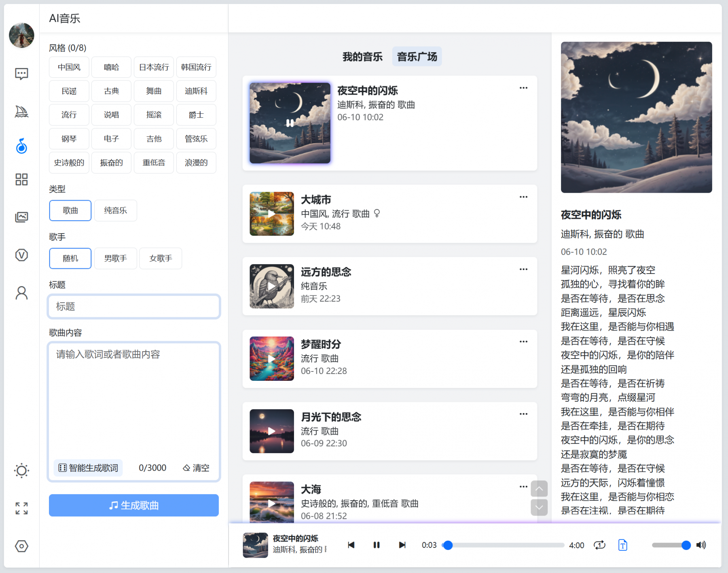Viewport: 728px width, 573px height.
Task: Toggle the sun light-mode icon
Action: point(21,471)
